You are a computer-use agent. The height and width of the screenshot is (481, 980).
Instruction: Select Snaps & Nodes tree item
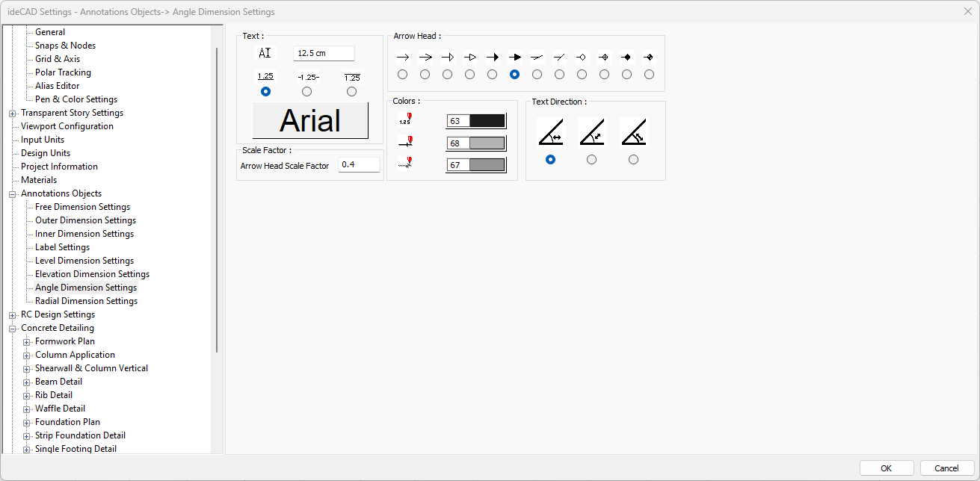pyautogui.click(x=65, y=46)
